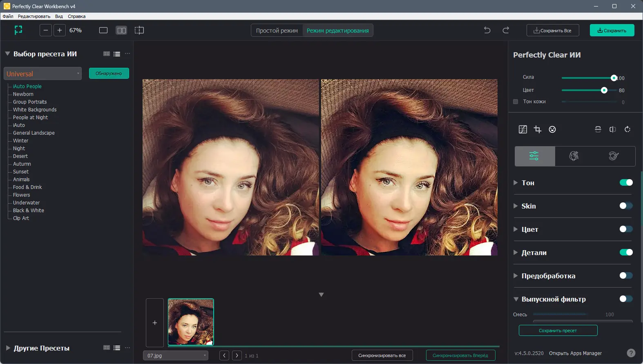Collapse the filmstrip with the down arrow
The image size is (643, 364).
(321, 295)
